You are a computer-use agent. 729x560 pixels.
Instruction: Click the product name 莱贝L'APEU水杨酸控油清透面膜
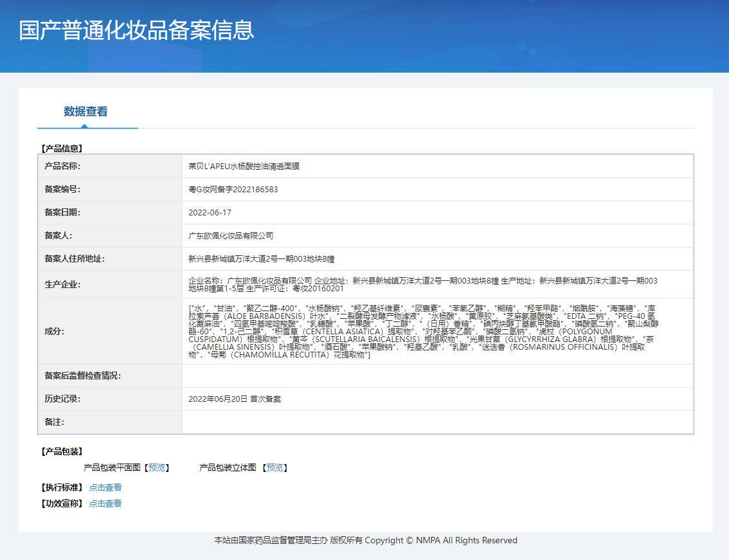tap(244, 167)
